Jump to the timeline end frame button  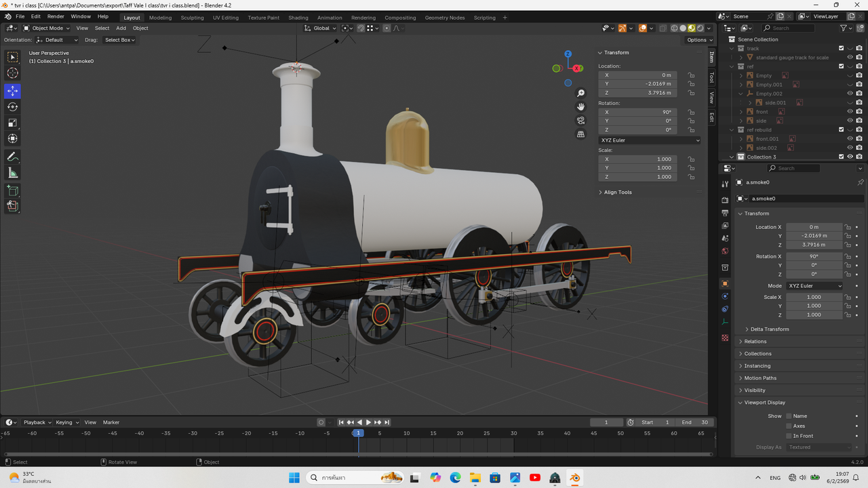click(x=387, y=422)
